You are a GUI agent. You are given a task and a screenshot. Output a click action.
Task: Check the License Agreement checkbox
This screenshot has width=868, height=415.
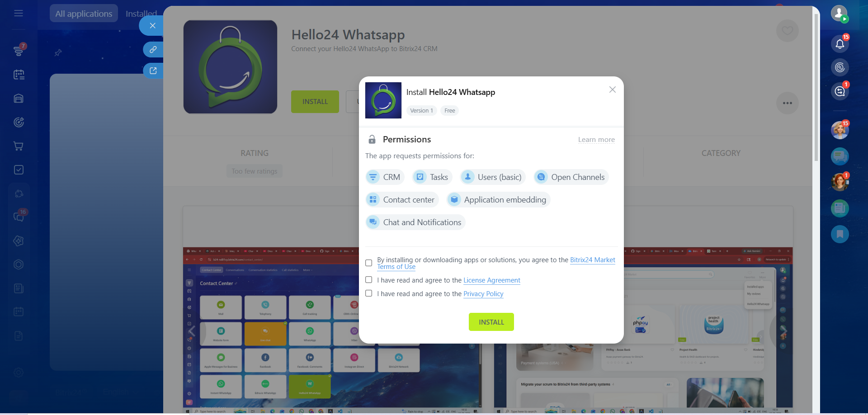[x=369, y=280]
